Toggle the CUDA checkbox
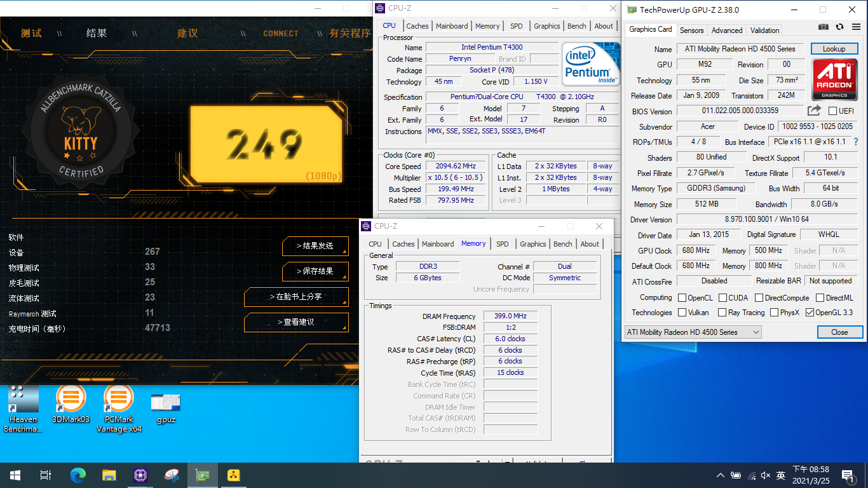This screenshot has height=488, width=868. (x=722, y=297)
